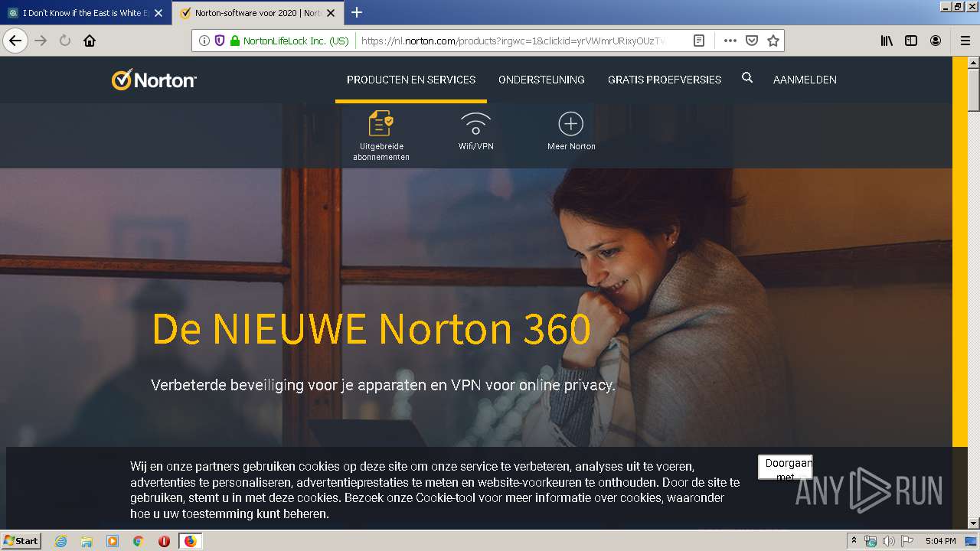The image size is (980, 551).
Task: Open page actions three-dot menu
Action: click(730, 41)
